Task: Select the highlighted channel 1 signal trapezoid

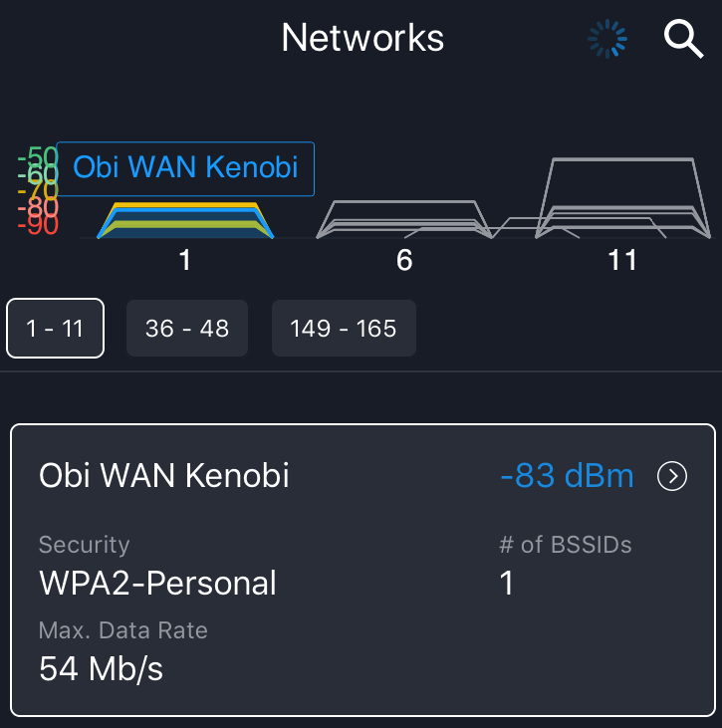Action: (x=185, y=220)
